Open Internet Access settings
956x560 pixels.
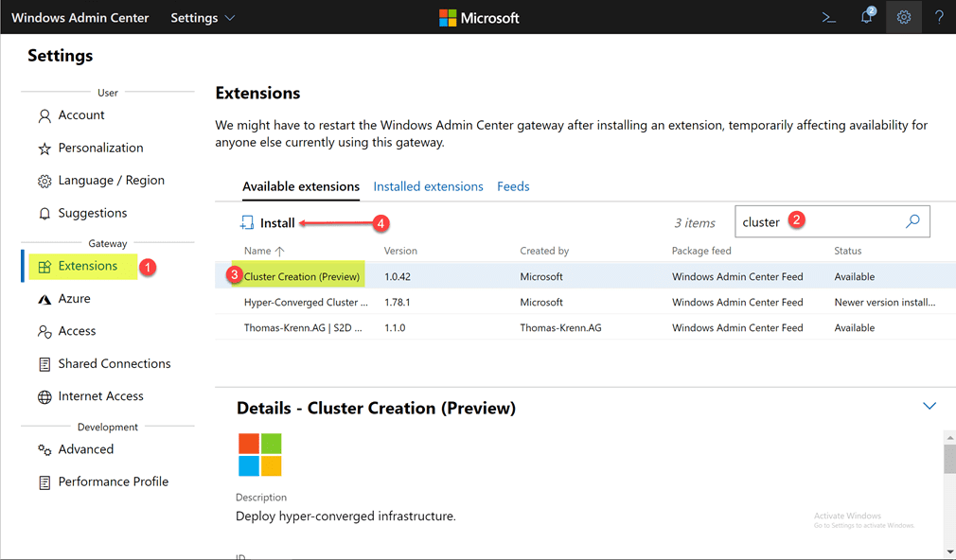pos(100,396)
